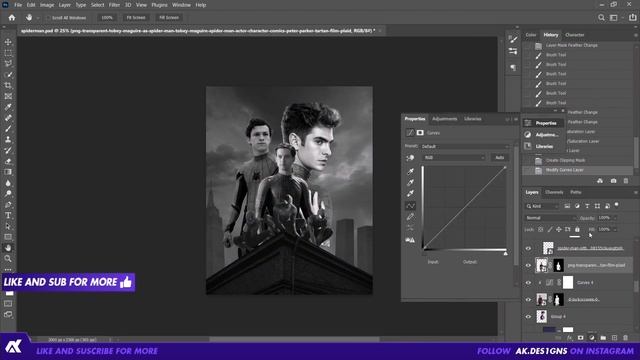Click the Home icon in options bar

tap(12, 18)
